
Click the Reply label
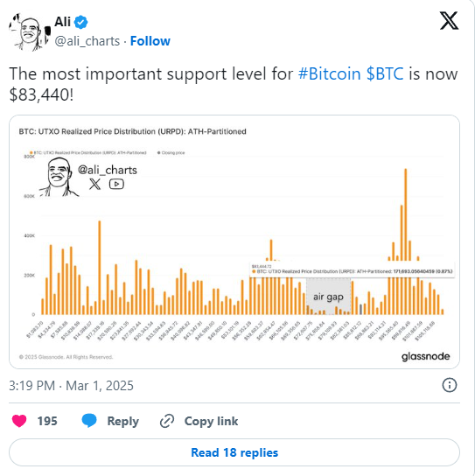pyautogui.click(x=123, y=421)
